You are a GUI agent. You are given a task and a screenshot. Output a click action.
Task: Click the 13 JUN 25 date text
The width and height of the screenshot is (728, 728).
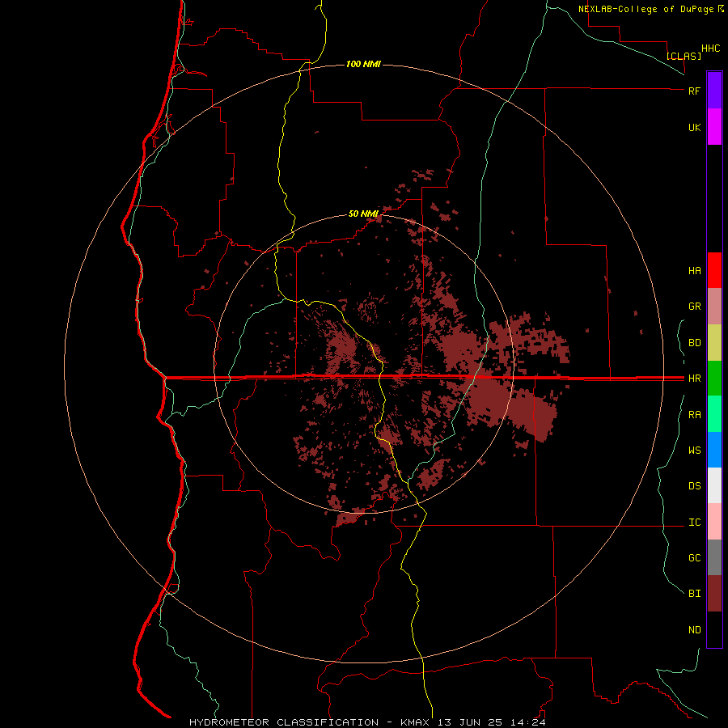point(470,722)
